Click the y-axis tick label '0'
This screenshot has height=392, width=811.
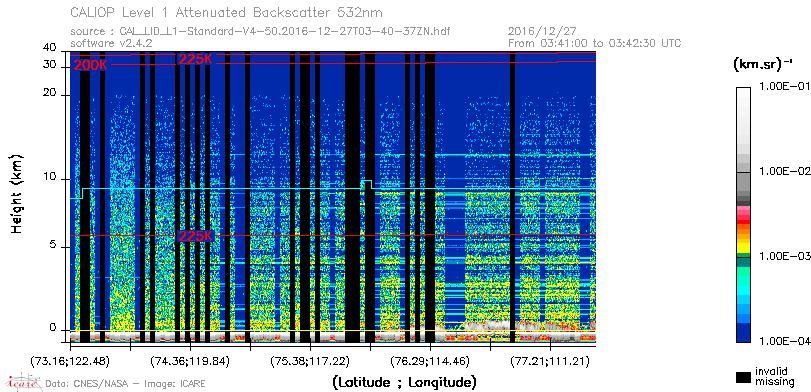(x=52, y=328)
